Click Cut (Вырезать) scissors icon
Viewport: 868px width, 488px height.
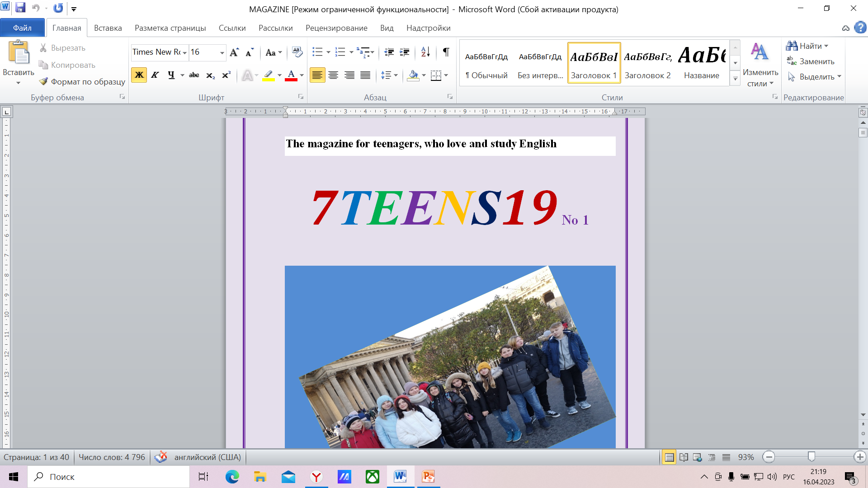[x=43, y=47]
